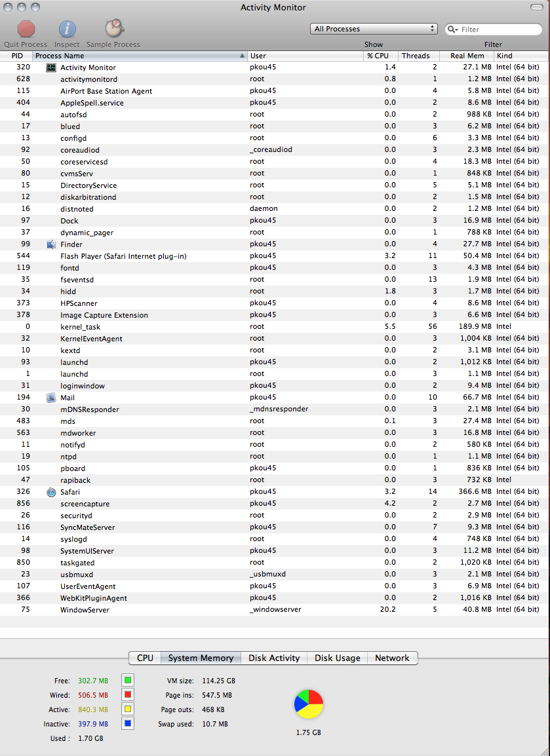Select the taskgated process row
This screenshot has width=550, height=756.
click(274, 563)
